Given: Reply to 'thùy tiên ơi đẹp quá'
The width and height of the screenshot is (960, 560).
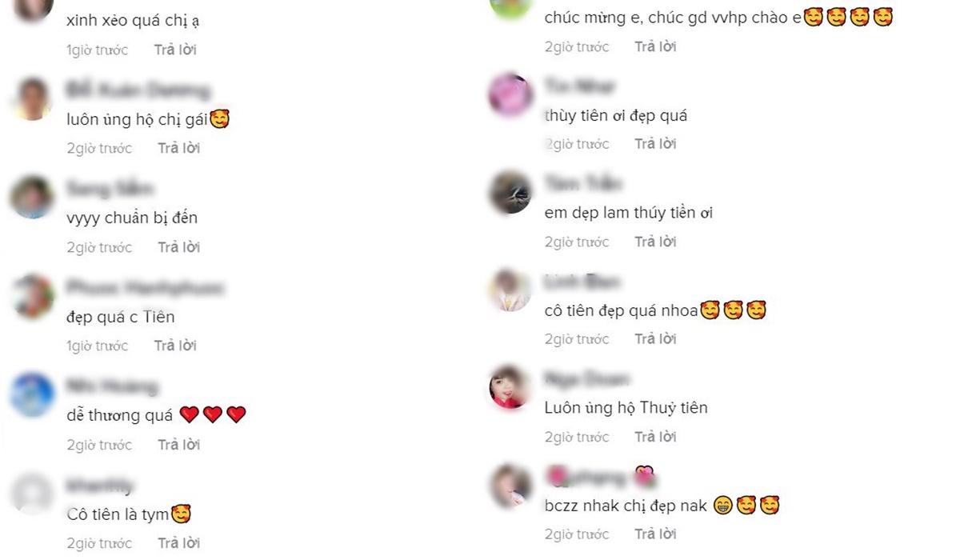Looking at the screenshot, I should [x=655, y=144].
